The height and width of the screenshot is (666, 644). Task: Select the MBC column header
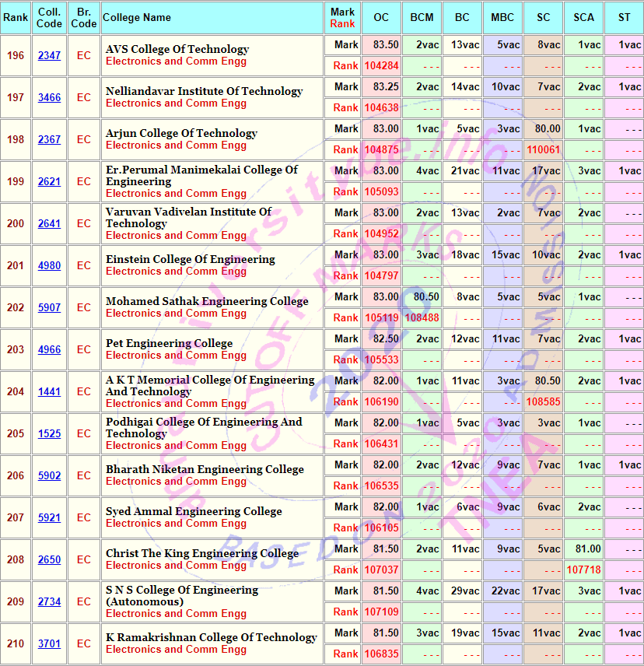(502, 17)
